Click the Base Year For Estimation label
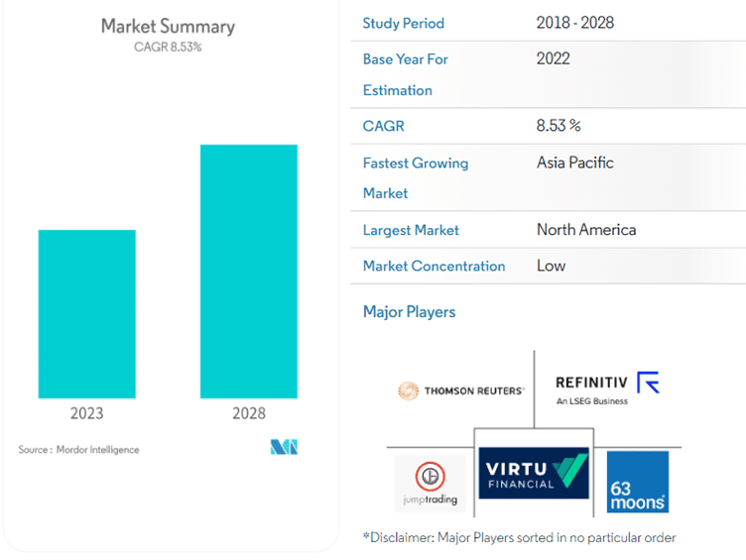The width and height of the screenshot is (746, 560). tap(405, 74)
